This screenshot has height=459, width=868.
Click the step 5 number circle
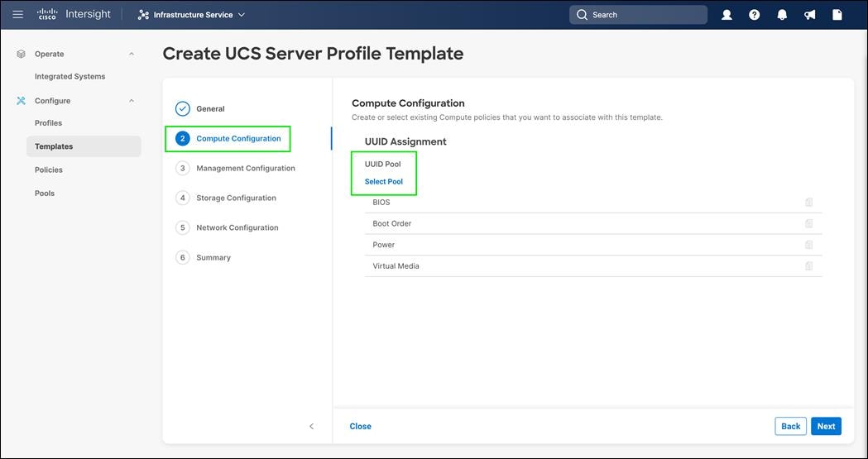183,227
